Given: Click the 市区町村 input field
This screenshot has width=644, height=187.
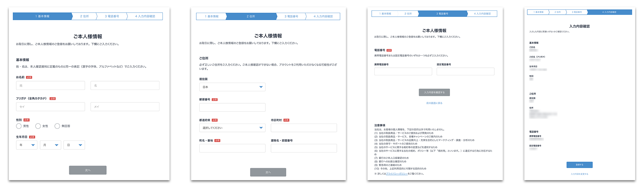Looking at the screenshot, I should [x=304, y=128].
